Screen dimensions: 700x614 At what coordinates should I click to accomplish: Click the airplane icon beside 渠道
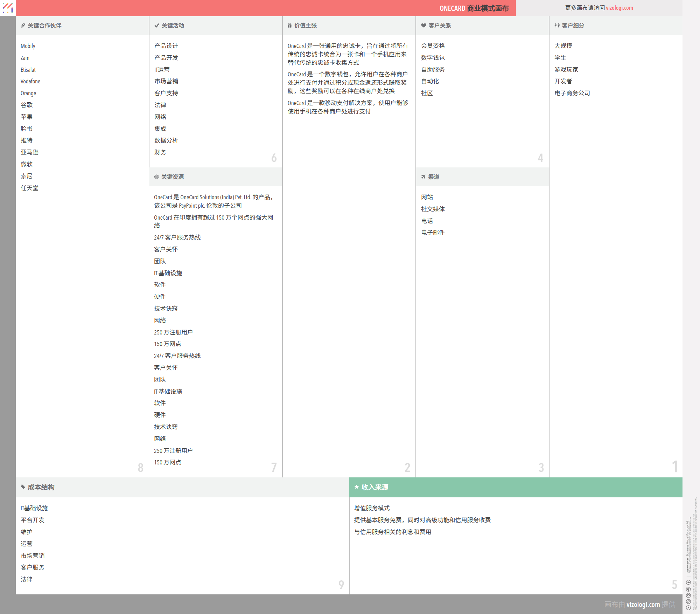(x=423, y=177)
